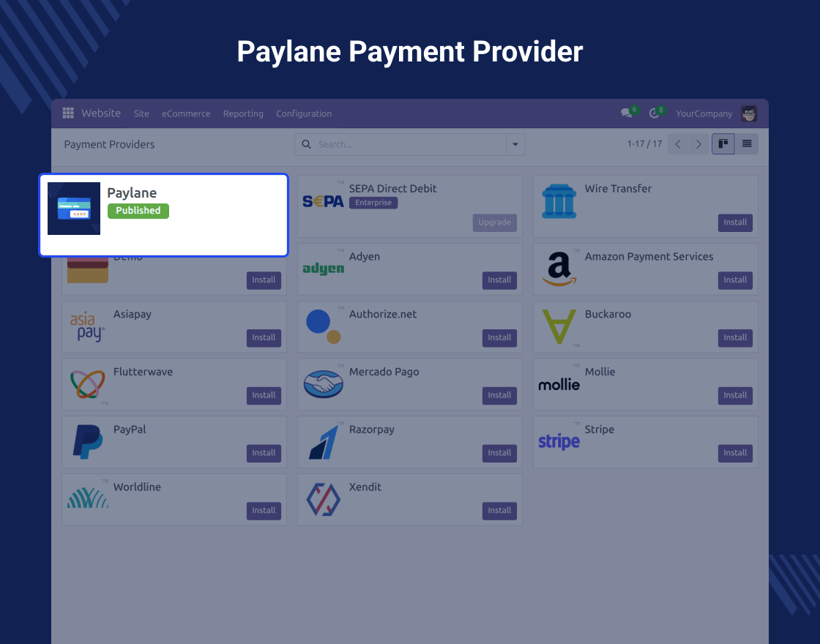Open the activities clock icon

[654, 113]
